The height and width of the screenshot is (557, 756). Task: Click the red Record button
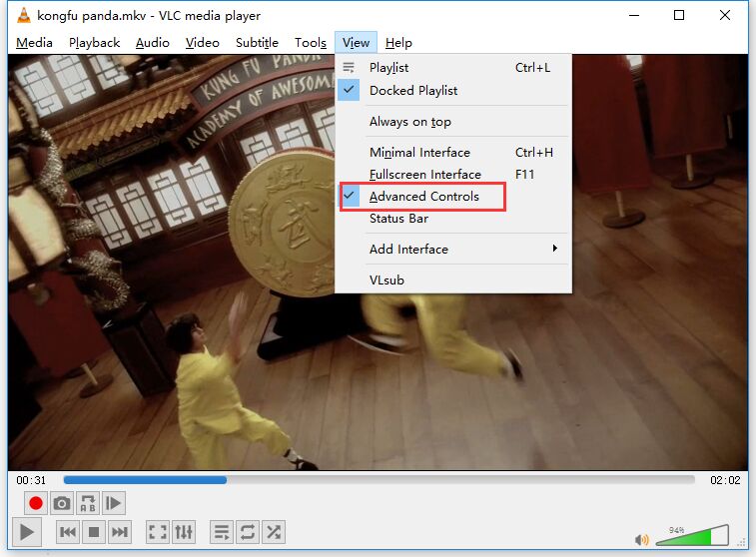click(x=36, y=503)
